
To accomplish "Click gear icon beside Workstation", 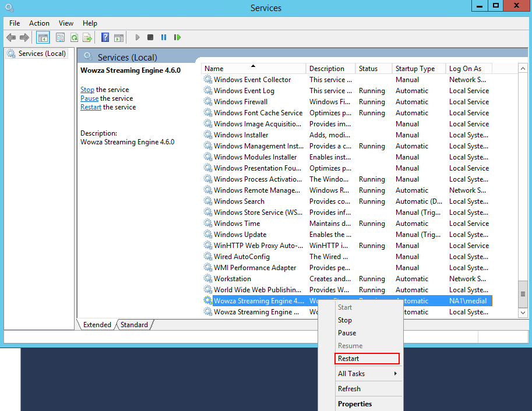I will pyautogui.click(x=207, y=278).
